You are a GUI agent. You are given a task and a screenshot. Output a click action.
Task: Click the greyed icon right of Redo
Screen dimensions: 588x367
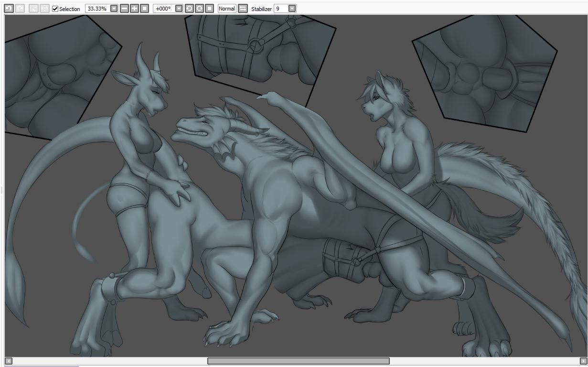(33, 9)
